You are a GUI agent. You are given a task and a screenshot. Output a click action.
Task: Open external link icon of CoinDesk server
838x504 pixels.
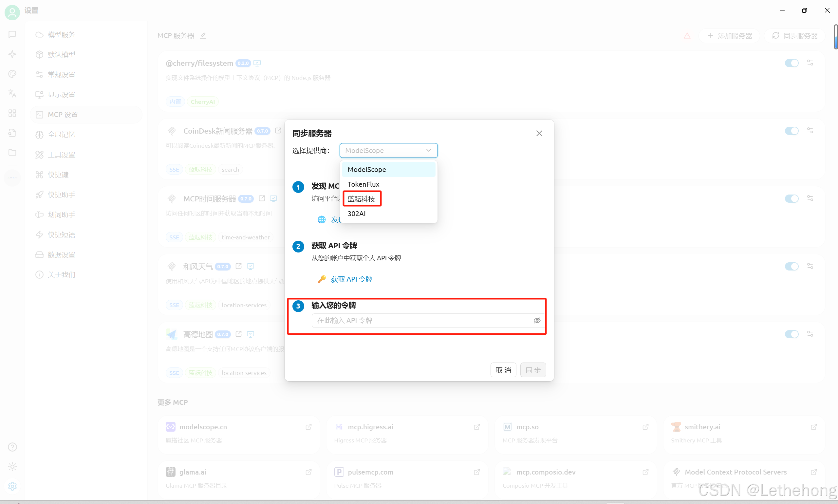point(278,130)
